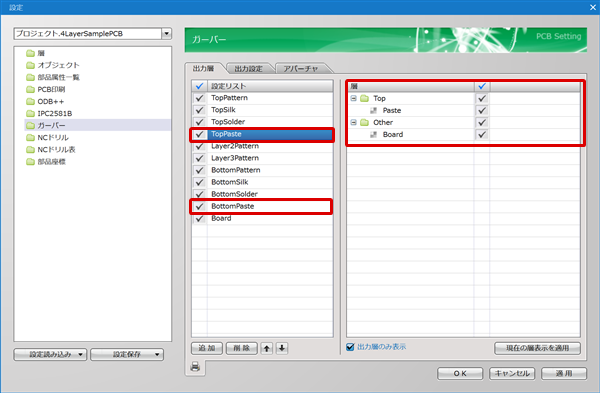Click the 層 folder icon in the tree

(x=31, y=53)
